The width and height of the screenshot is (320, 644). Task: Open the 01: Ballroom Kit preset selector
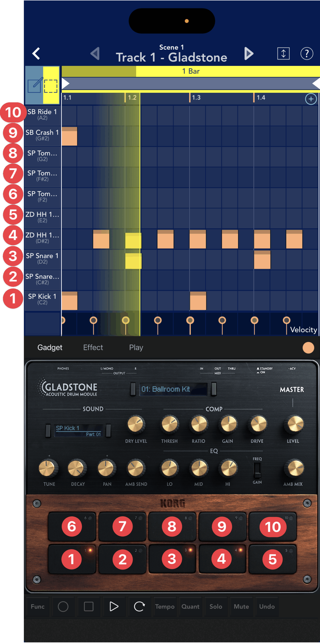pyautogui.click(x=173, y=389)
